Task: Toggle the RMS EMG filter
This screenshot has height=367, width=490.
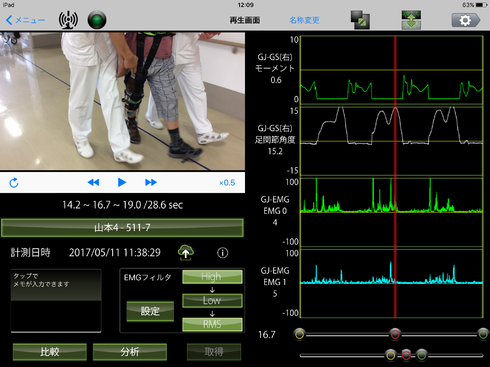Action: (212, 324)
